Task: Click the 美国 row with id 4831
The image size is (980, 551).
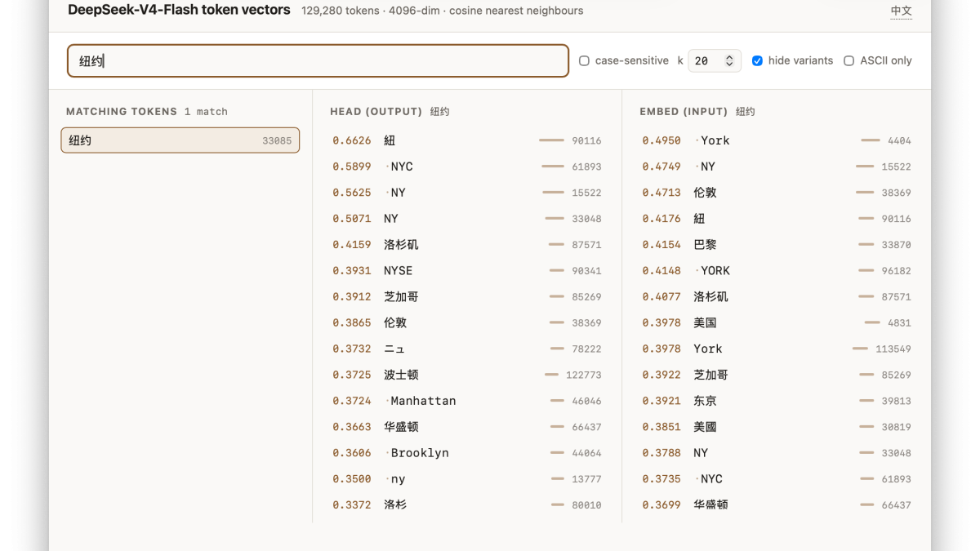Action: [777, 322]
